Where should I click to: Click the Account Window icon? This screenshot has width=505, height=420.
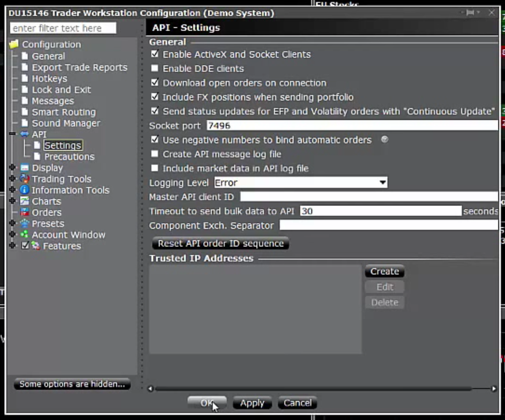[24, 234]
